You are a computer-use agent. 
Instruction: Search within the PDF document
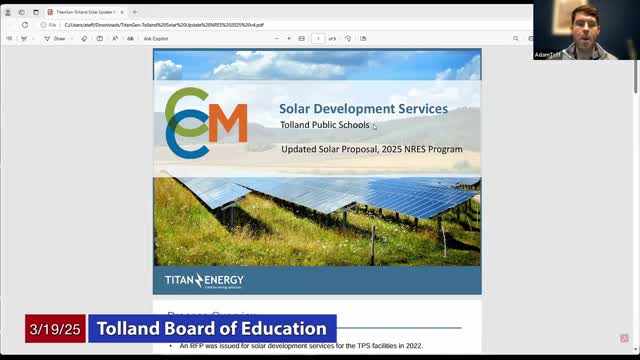(x=516, y=38)
